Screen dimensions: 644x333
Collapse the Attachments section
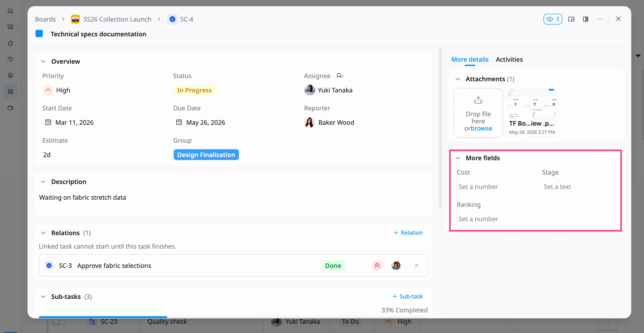[x=458, y=79]
